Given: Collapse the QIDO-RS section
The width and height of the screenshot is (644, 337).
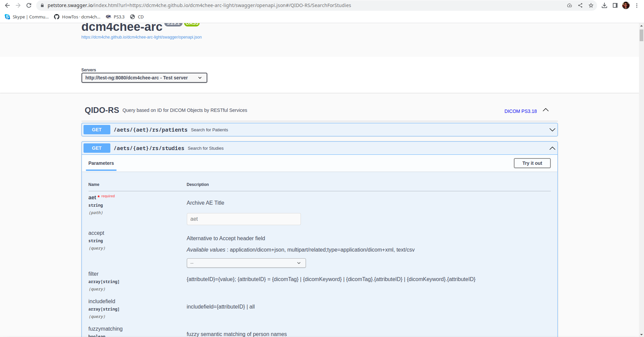Looking at the screenshot, I should coord(546,110).
